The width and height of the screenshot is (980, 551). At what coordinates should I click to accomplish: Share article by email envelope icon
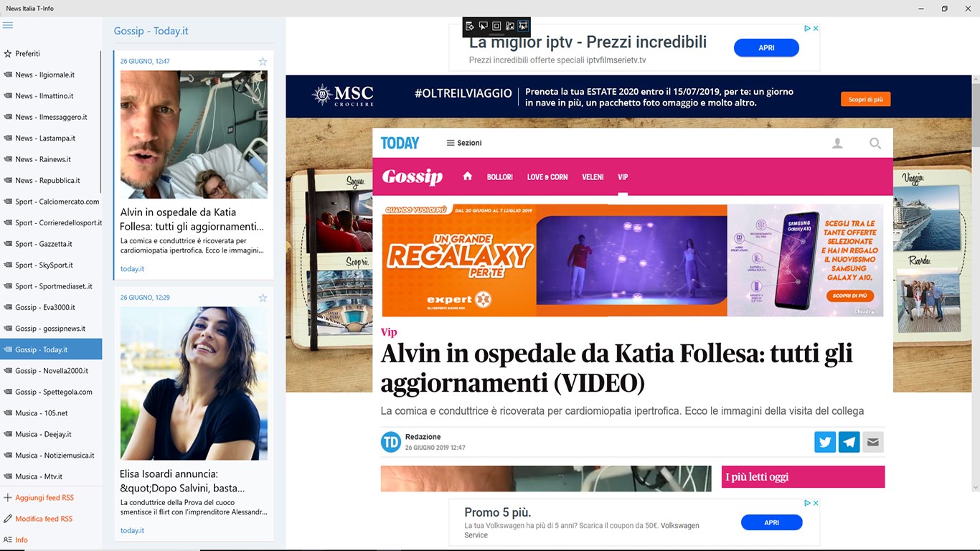point(872,442)
